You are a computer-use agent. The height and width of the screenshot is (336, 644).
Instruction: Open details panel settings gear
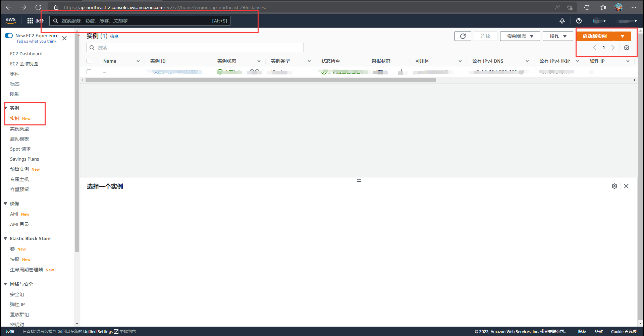tap(614, 186)
